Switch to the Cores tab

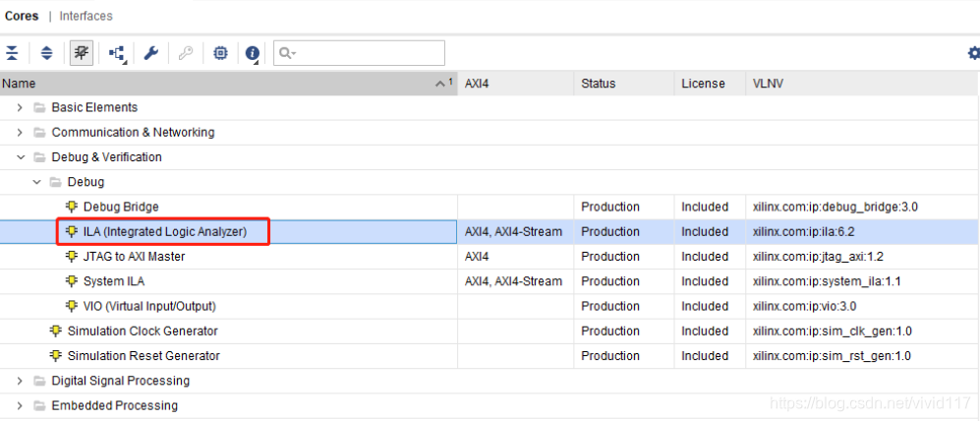pyautogui.click(x=22, y=17)
